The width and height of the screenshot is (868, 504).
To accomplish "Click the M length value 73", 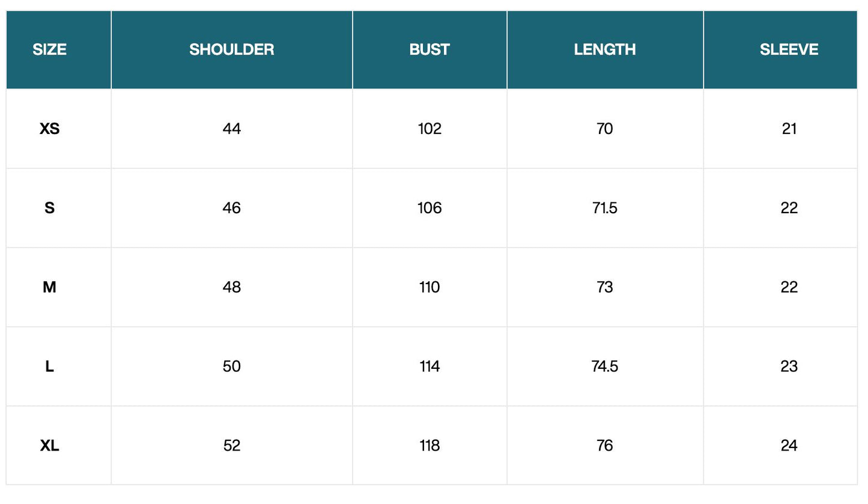I will 604,287.
